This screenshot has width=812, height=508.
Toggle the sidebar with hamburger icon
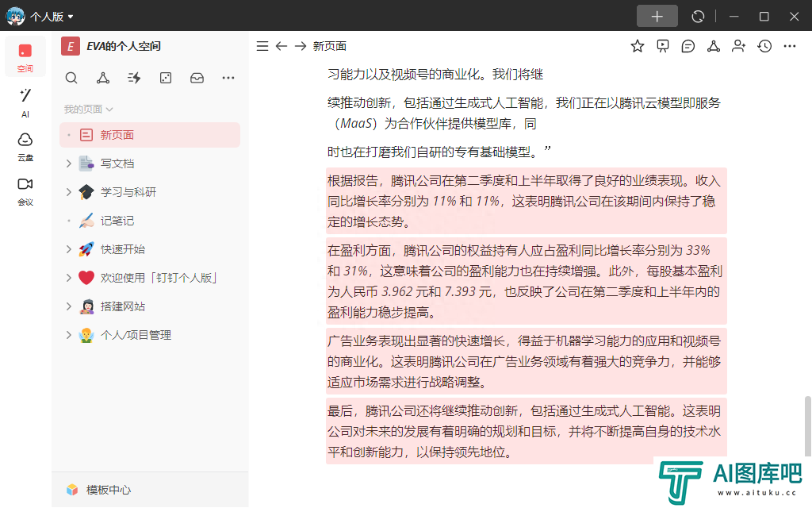(x=262, y=46)
